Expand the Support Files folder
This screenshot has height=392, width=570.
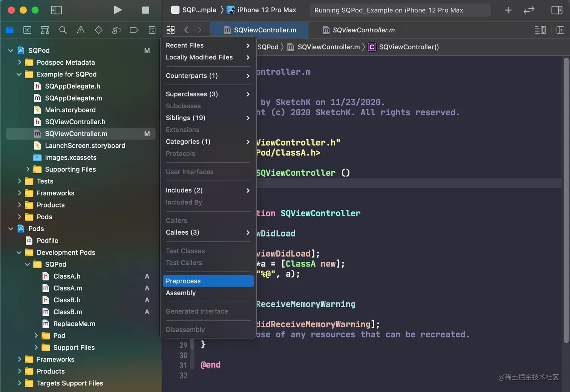click(x=36, y=347)
